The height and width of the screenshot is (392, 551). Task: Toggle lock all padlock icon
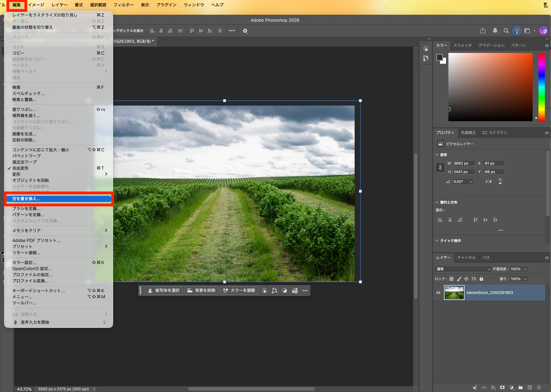tap(481, 279)
